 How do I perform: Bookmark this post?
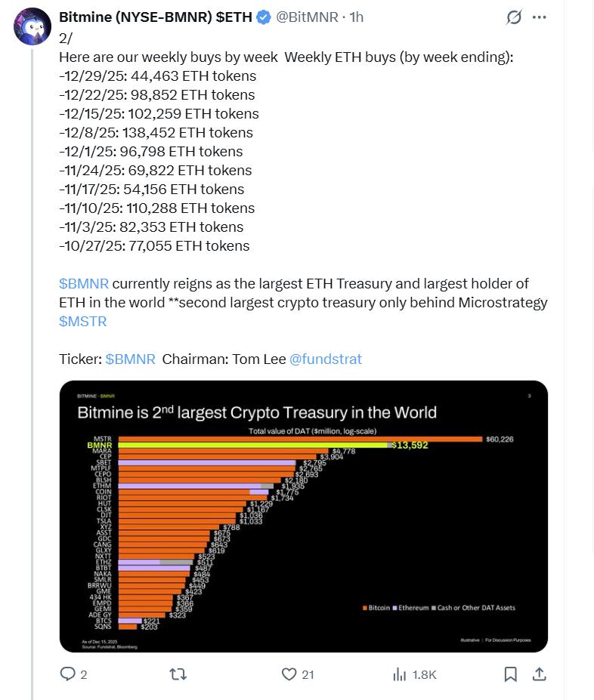pos(511,674)
